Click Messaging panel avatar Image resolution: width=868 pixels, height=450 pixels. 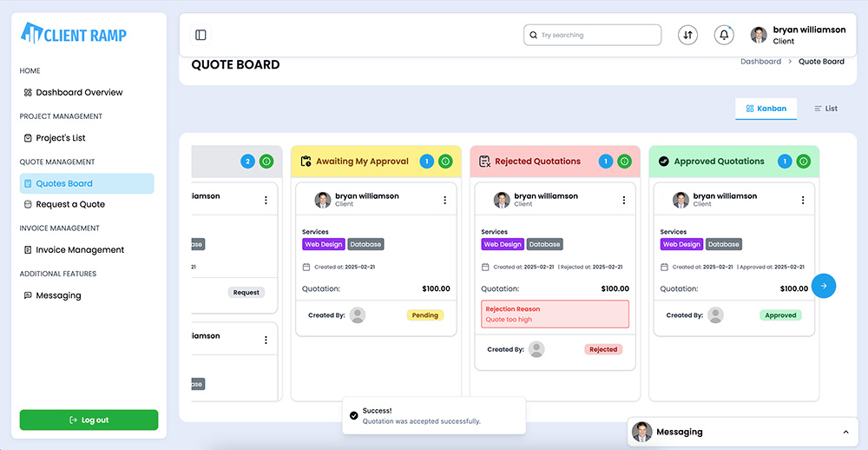[642, 432]
